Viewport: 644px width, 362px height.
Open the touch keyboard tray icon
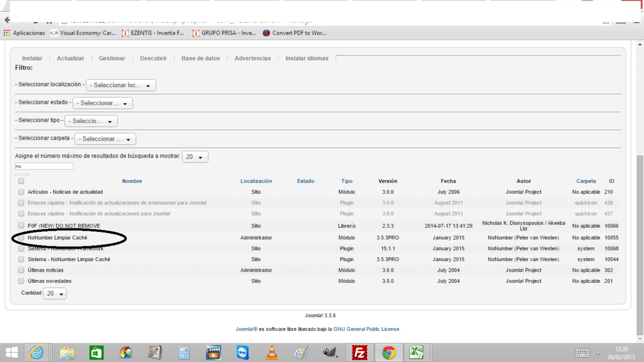point(582,353)
